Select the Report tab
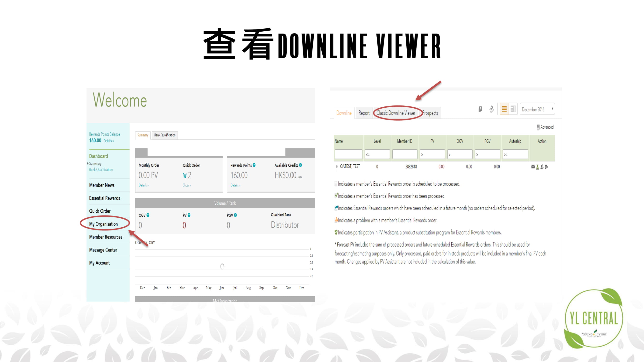 coord(364,113)
